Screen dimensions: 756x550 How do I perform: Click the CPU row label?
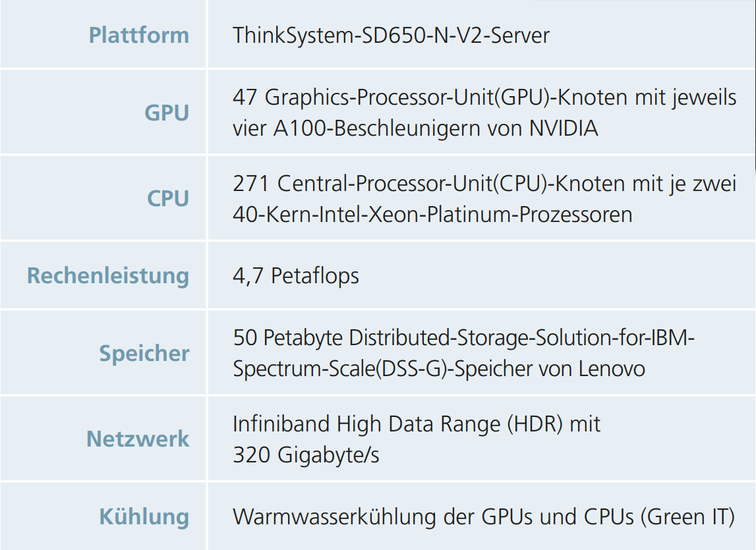tap(167, 198)
